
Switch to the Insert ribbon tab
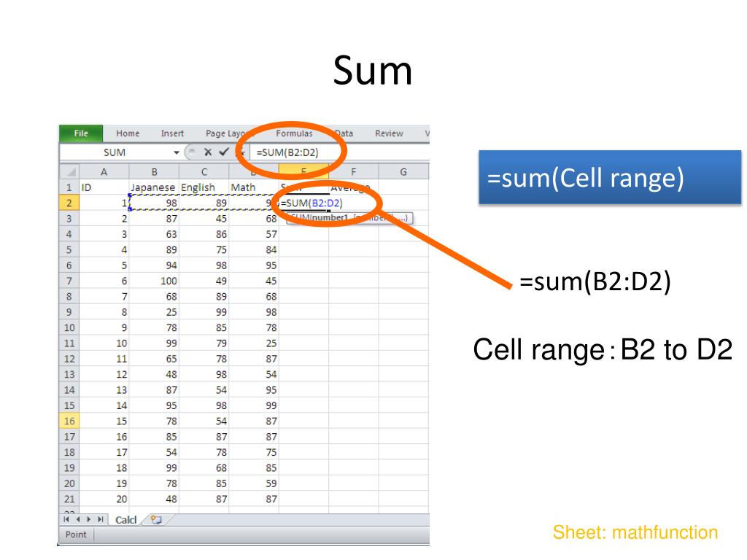coord(172,133)
